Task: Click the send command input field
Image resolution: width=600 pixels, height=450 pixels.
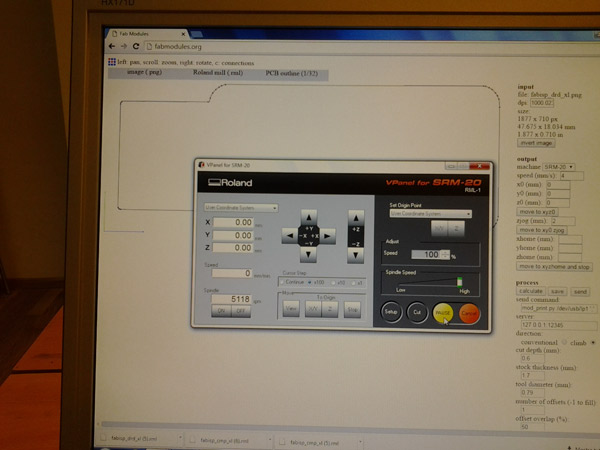Action: [559, 308]
